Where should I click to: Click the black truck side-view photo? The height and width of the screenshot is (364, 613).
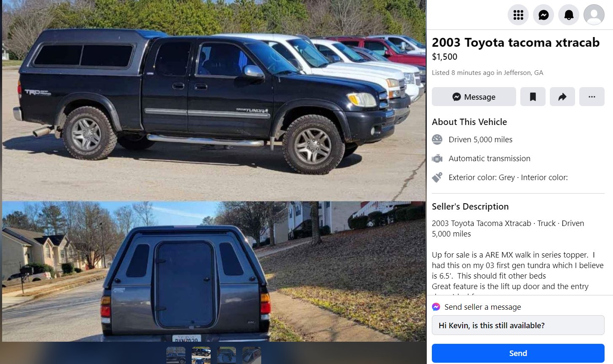pos(214,100)
